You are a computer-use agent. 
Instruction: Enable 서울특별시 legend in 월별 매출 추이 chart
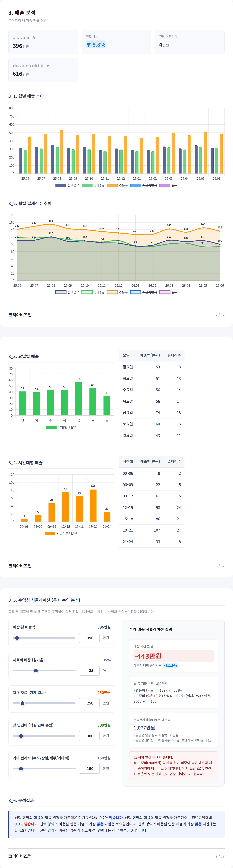[143, 185]
